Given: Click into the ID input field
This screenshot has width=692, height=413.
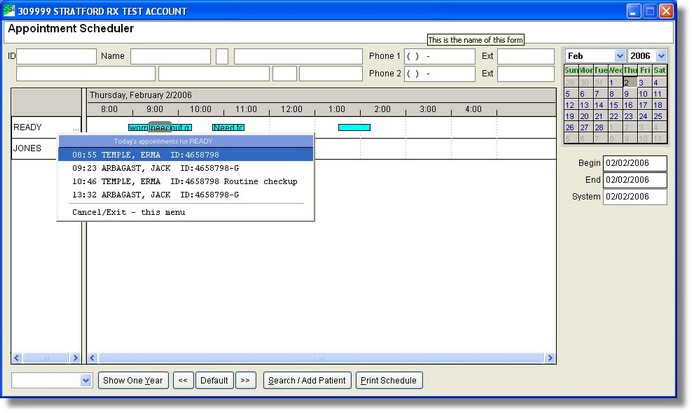Looking at the screenshot, I should point(56,56).
